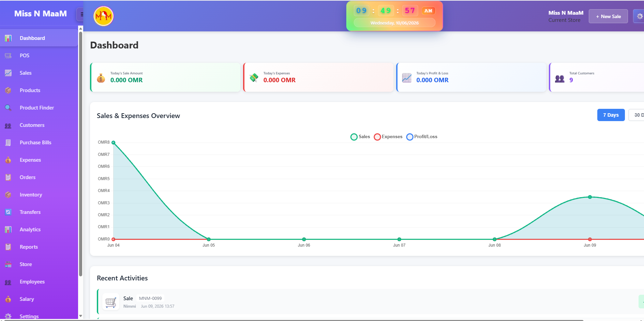Click the Inventory package icon in sidebar
This screenshot has width=644, height=321.
[8, 195]
